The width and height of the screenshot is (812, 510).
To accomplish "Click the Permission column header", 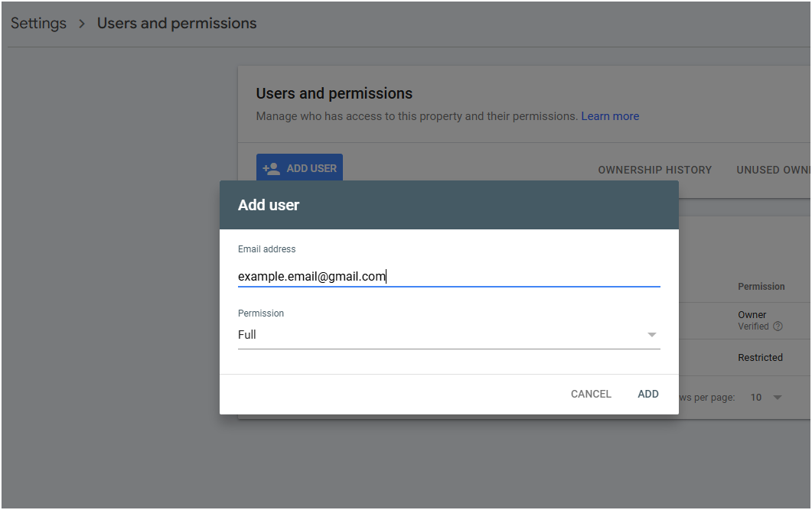I will click(x=761, y=287).
